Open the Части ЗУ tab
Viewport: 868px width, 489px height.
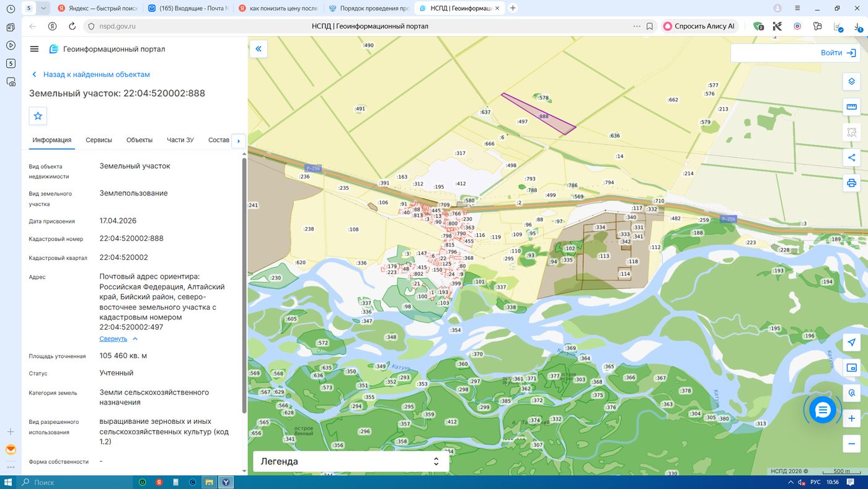point(180,140)
